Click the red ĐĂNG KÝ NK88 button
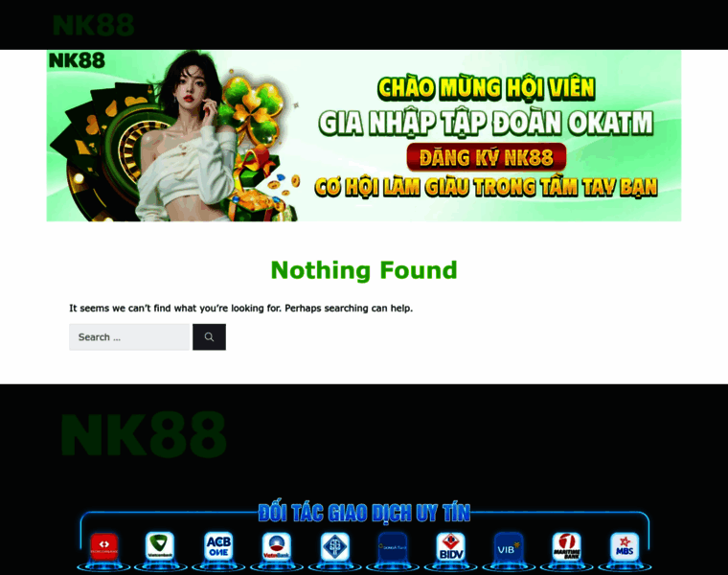 point(486,157)
